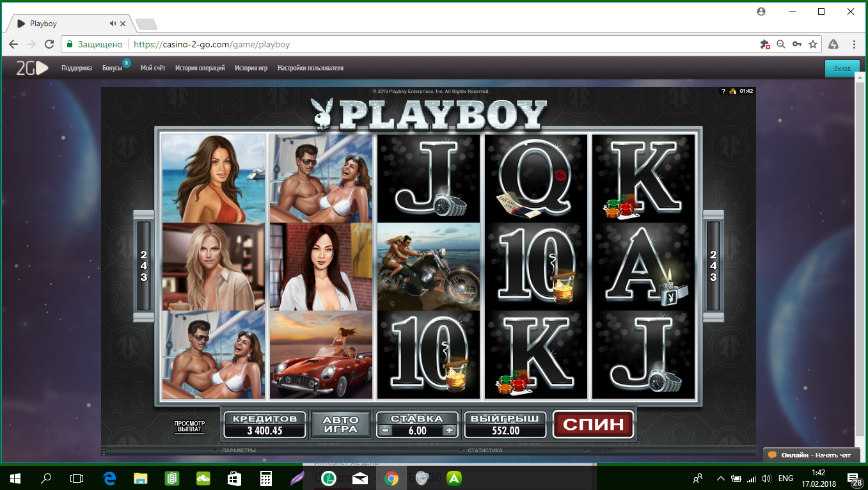The height and width of the screenshot is (490, 868).
Task: Click the address bar URL
Action: tap(212, 44)
